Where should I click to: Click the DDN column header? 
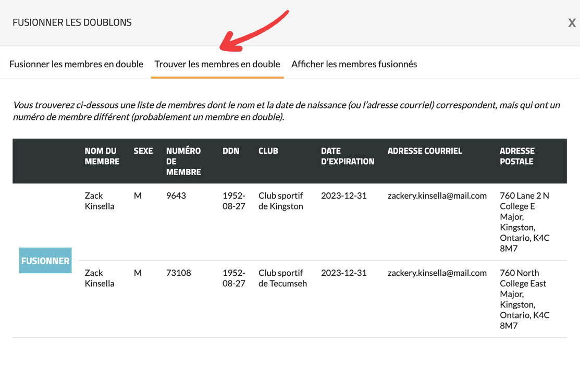(x=231, y=151)
